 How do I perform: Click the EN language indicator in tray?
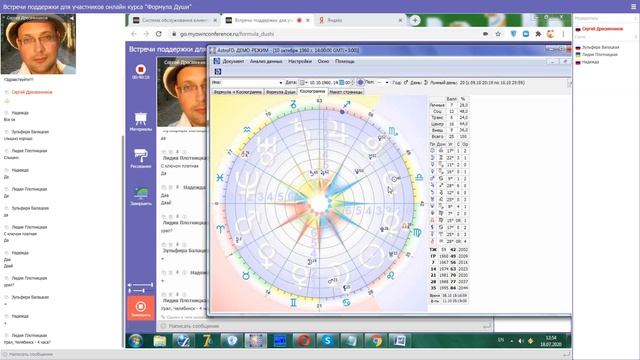click(x=501, y=340)
